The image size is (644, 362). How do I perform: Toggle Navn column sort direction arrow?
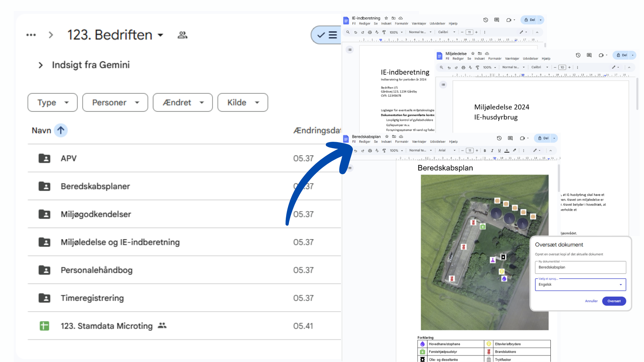point(61,130)
